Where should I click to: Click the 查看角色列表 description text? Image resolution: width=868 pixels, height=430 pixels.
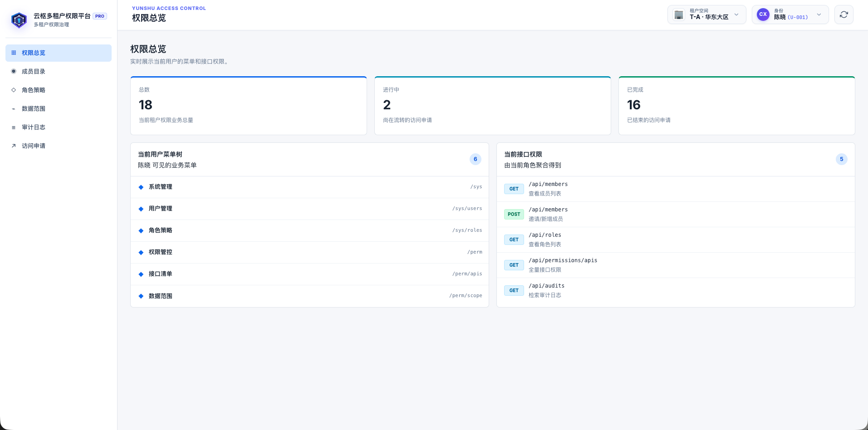(x=545, y=244)
